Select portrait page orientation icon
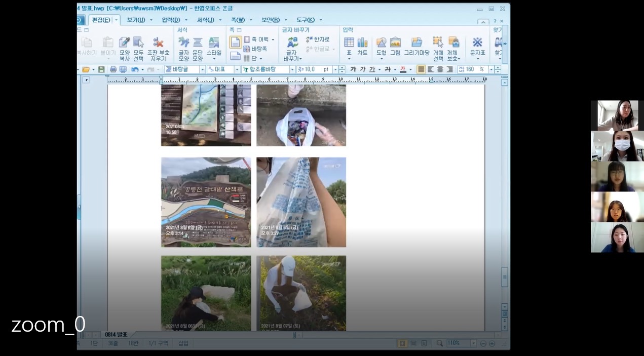644x356 pixels. pyautogui.click(x=235, y=42)
